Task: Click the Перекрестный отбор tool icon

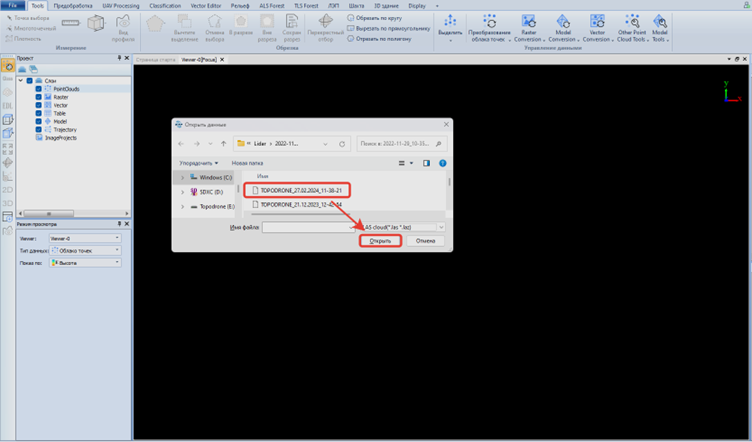Action: [x=326, y=21]
